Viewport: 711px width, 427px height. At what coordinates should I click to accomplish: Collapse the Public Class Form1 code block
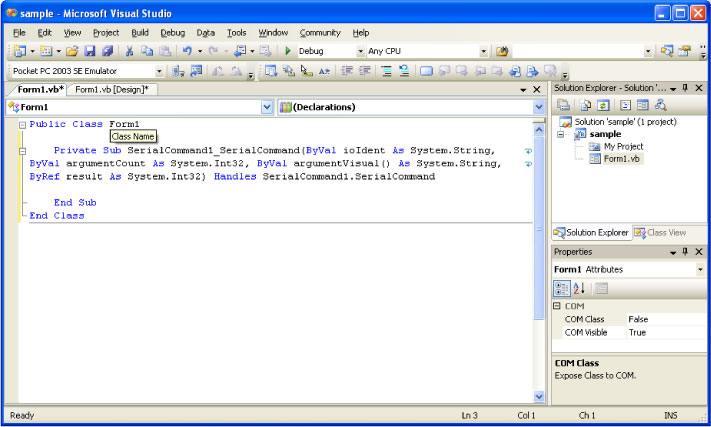click(x=22, y=125)
